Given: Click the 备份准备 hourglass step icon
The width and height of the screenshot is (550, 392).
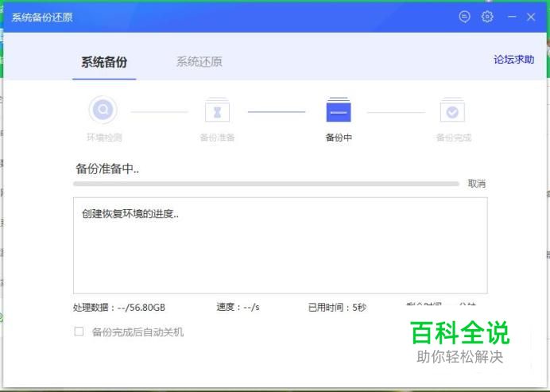Looking at the screenshot, I should coord(217,110).
